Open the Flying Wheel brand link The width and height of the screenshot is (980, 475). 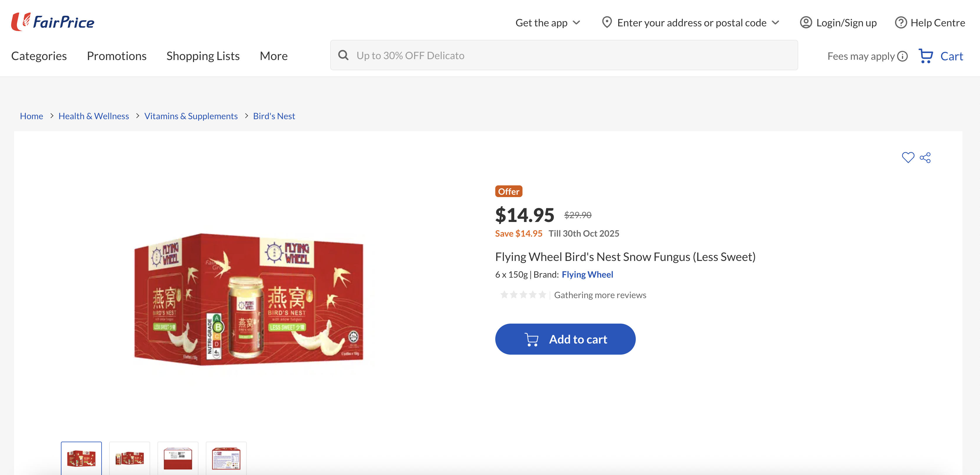pyautogui.click(x=587, y=274)
